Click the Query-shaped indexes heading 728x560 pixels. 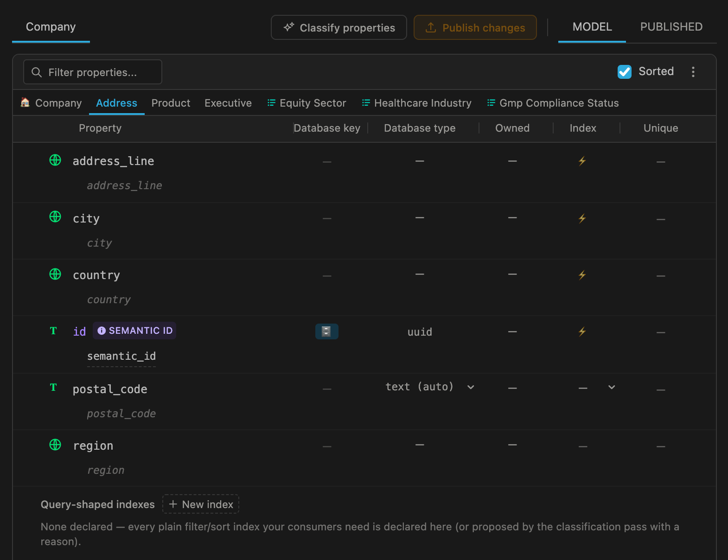pos(98,504)
